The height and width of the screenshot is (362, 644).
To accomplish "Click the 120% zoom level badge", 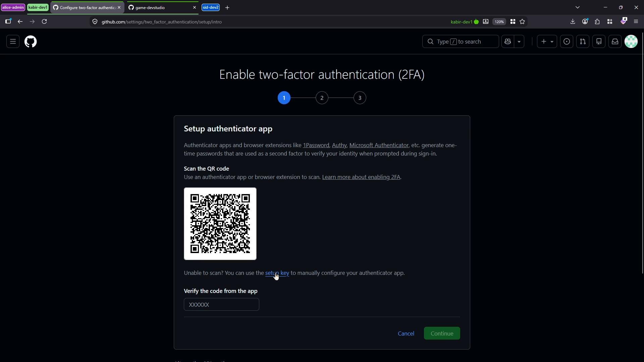I will click(499, 22).
